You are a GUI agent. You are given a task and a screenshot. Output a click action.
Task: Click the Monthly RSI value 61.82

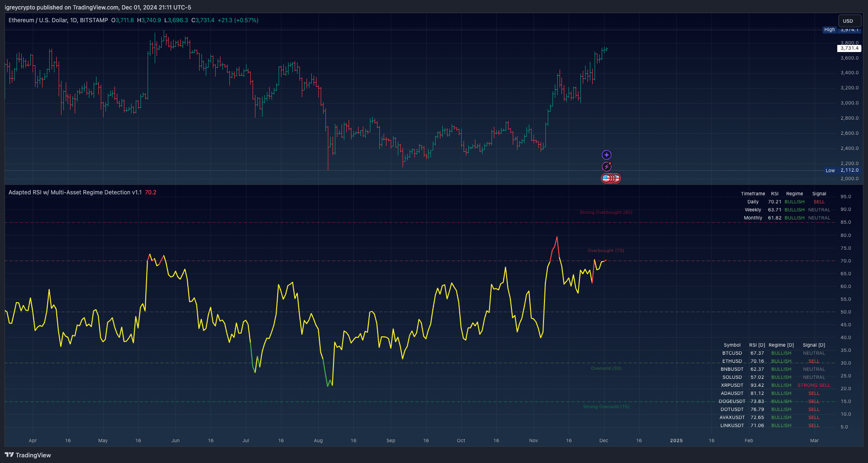pyautogui.click(x=775, y=218)
